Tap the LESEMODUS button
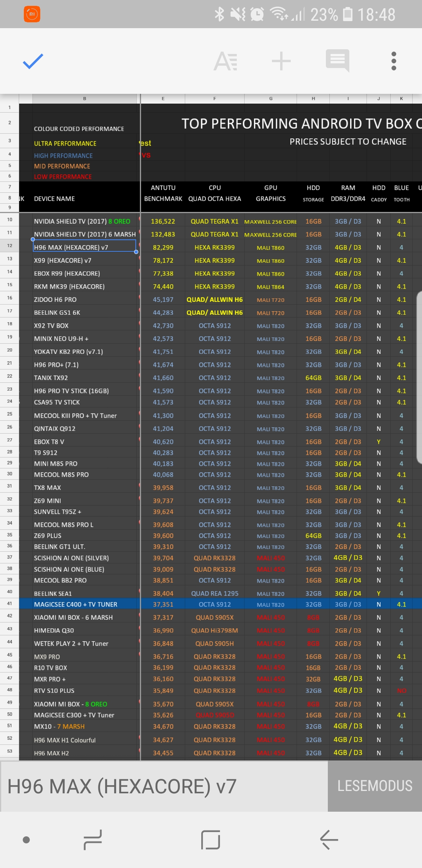 (375, 786)
